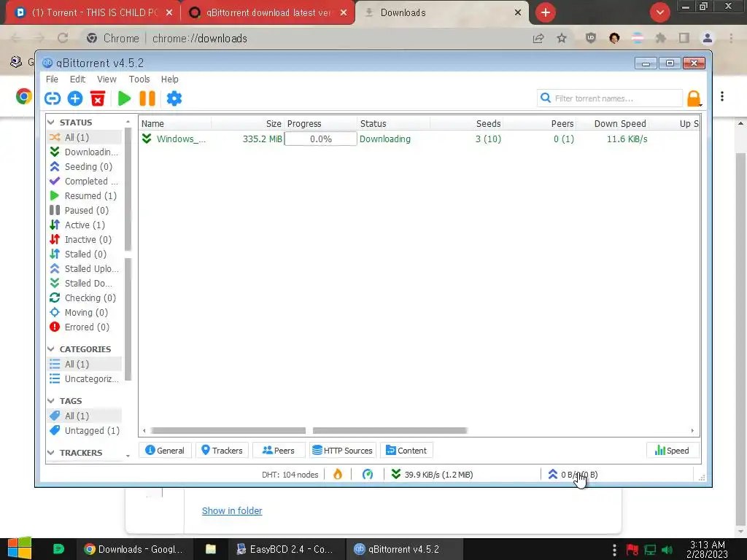The width and height of the screenshot is (747, 560).
Task: Select the Paused (0) status filter
Action: (85, 211)
